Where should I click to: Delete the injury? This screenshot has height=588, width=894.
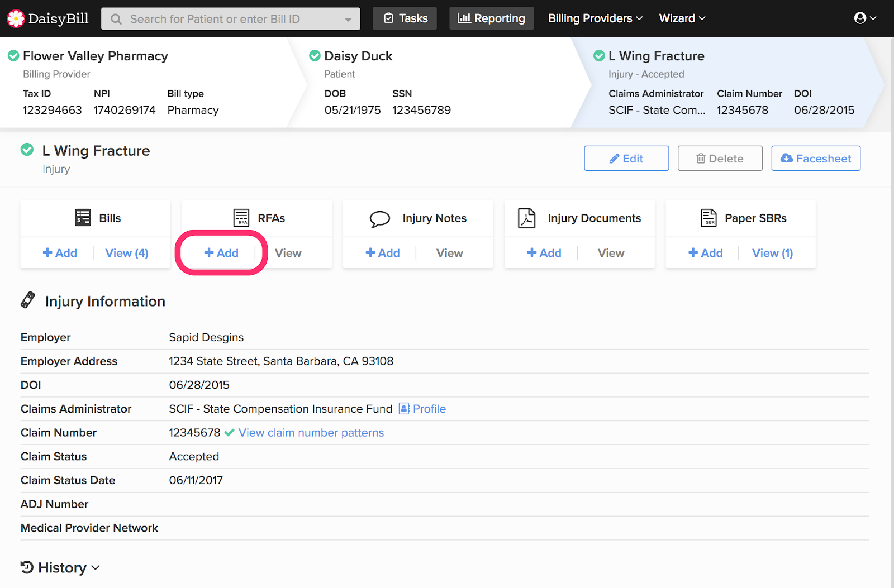coord(720,159)
